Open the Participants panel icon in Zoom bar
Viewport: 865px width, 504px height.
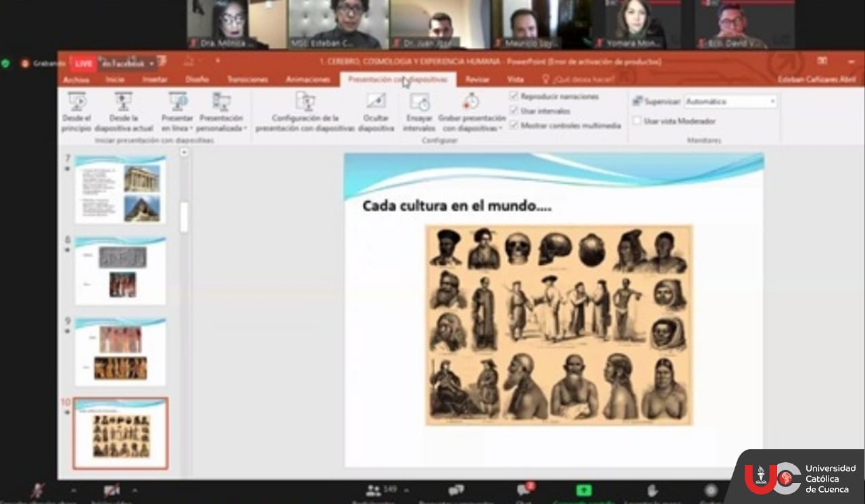coord(373,490)
